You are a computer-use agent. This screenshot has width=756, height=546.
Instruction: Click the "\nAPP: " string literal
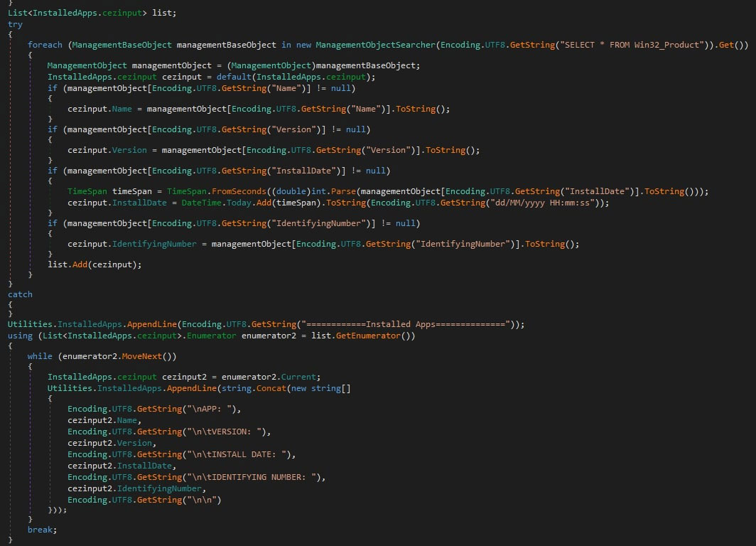click(209, 409)
